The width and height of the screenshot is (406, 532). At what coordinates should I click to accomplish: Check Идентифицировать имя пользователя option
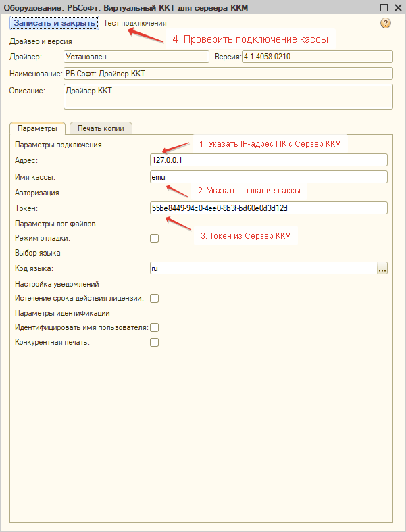tap(154, 328)
